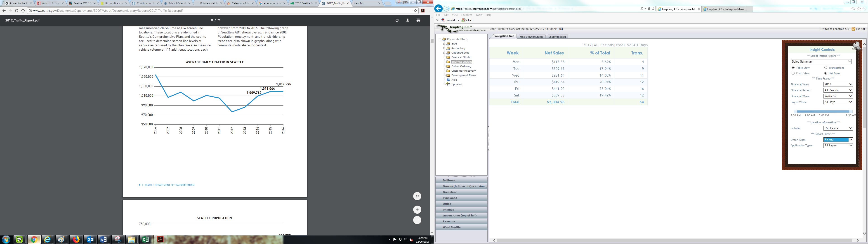Expand the Accounting tree node

coord(444,48)
